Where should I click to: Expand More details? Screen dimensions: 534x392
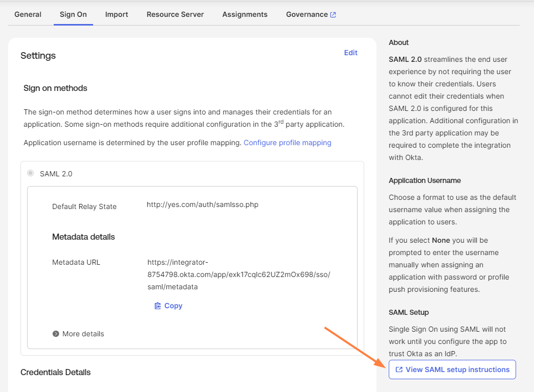(x=78, y=334)
